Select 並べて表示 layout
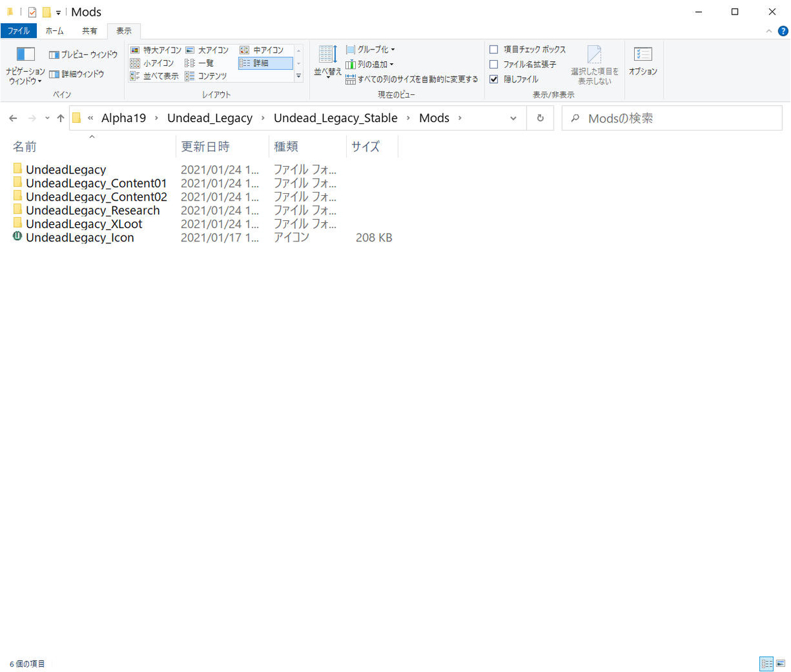 [154, 76]
